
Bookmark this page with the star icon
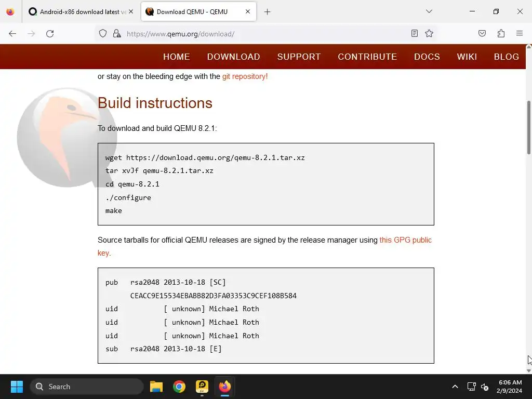click(429, 33)
